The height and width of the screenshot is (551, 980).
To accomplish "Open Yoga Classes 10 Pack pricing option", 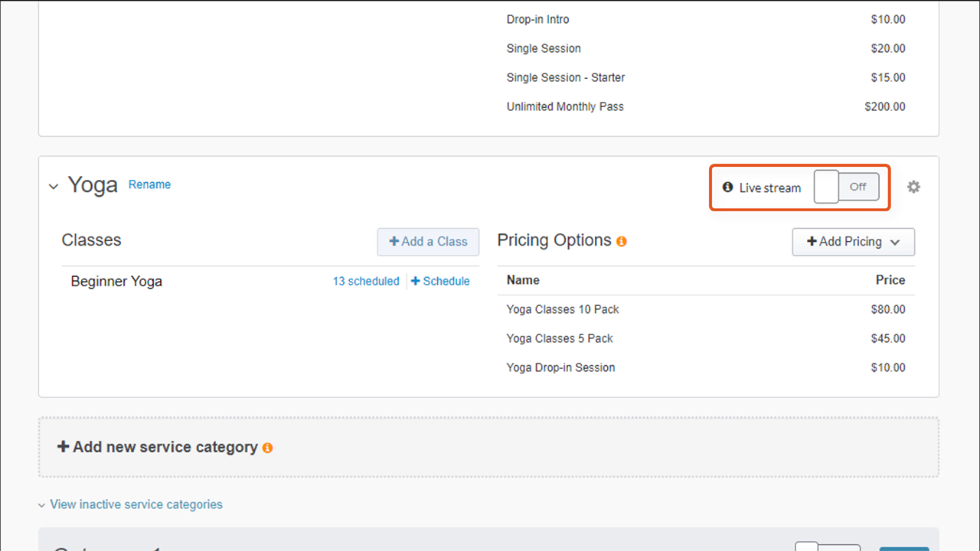I will pyautogui.click(x=563, y=309).
